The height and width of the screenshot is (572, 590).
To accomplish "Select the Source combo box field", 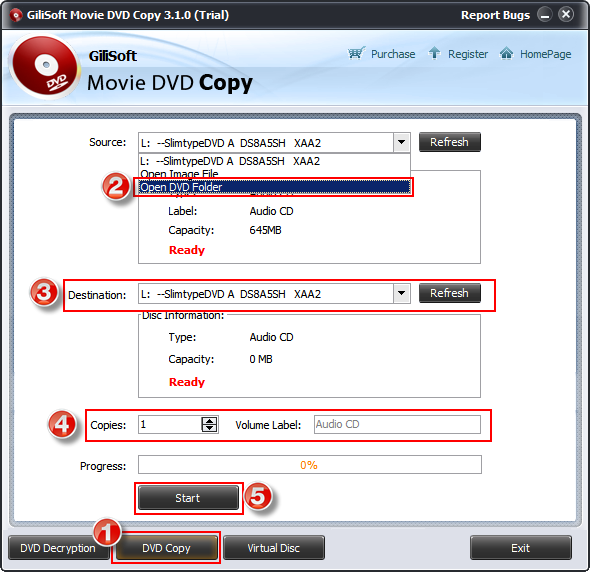I will coord(274,142).
